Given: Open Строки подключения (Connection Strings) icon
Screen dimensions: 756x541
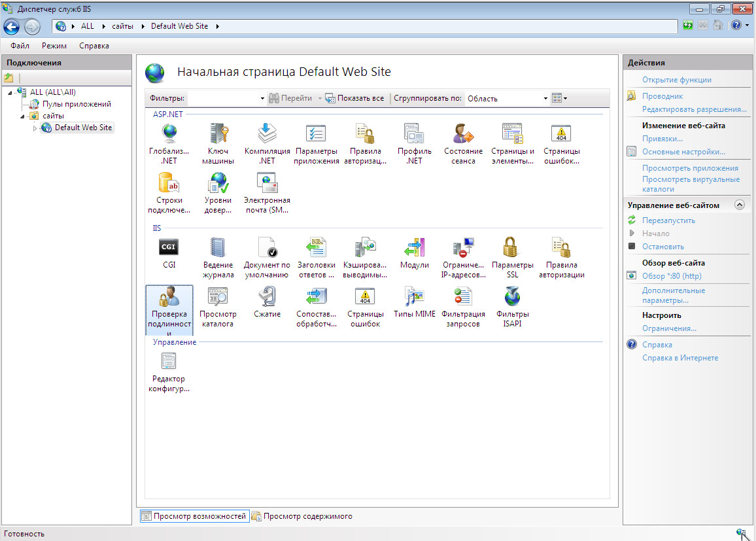Looking at the screenshot, I should click(169, 183).
